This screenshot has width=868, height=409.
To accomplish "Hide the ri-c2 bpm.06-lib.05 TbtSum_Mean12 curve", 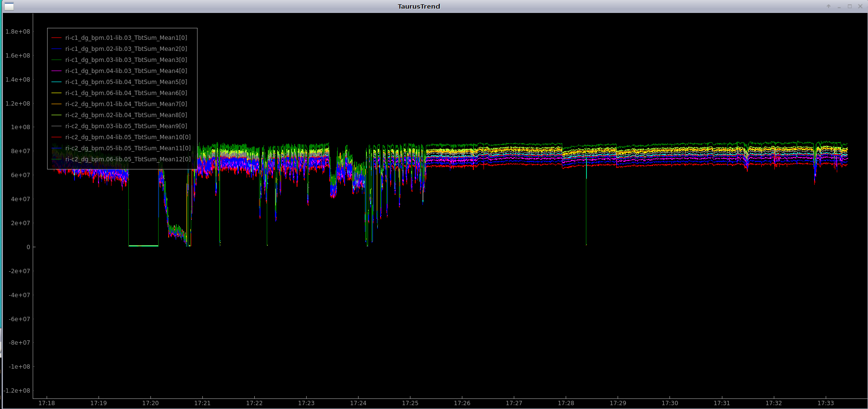I will click(128, 159).
